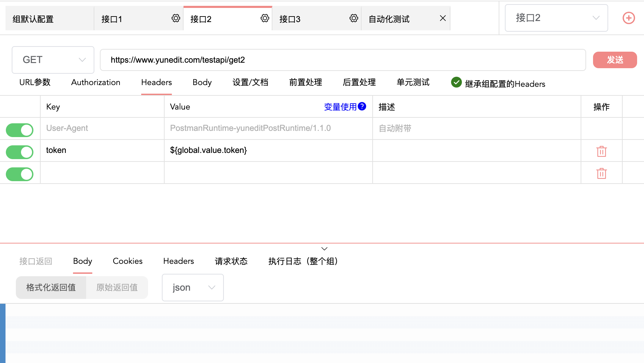The width and height of the screenshot is (644, 363).
Task: Open response Cookies tab
Action: [128, 261]
